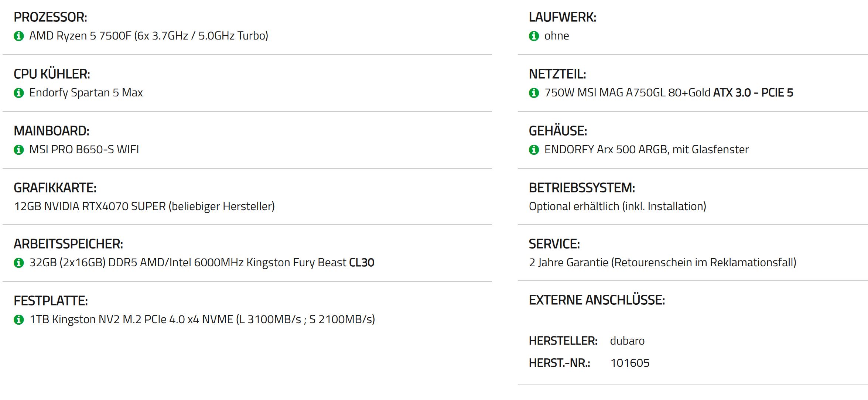Click the Externe Anschlüsse heading
Screen dimensions: 868x400
pyautogui.click(x=597, y=300)
